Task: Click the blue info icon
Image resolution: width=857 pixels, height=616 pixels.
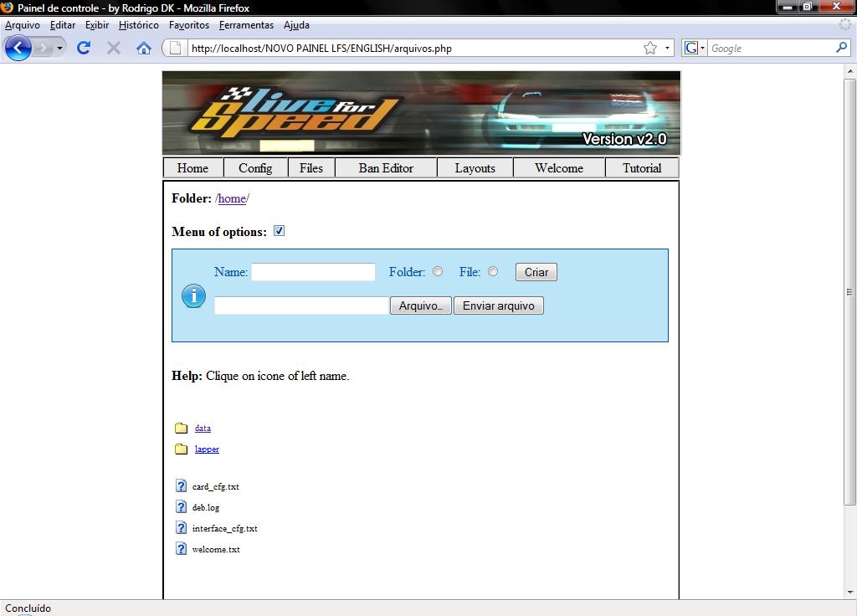Action: (x=193, y=295)
